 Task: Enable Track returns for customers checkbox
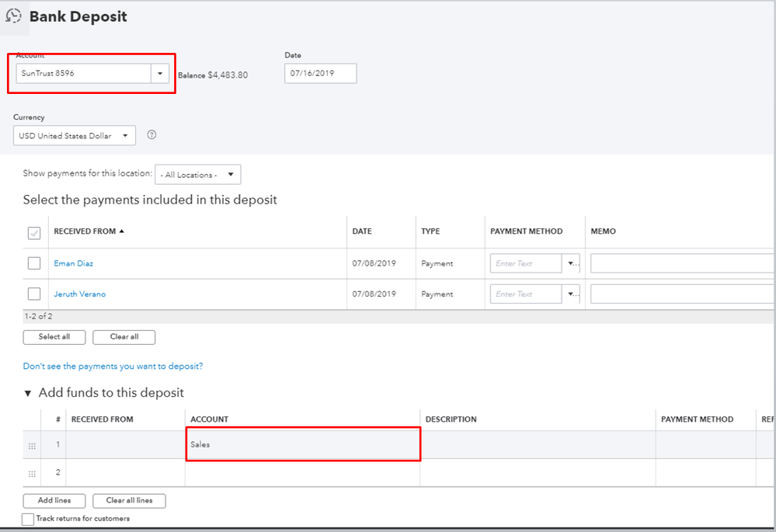tap(28, 519)
